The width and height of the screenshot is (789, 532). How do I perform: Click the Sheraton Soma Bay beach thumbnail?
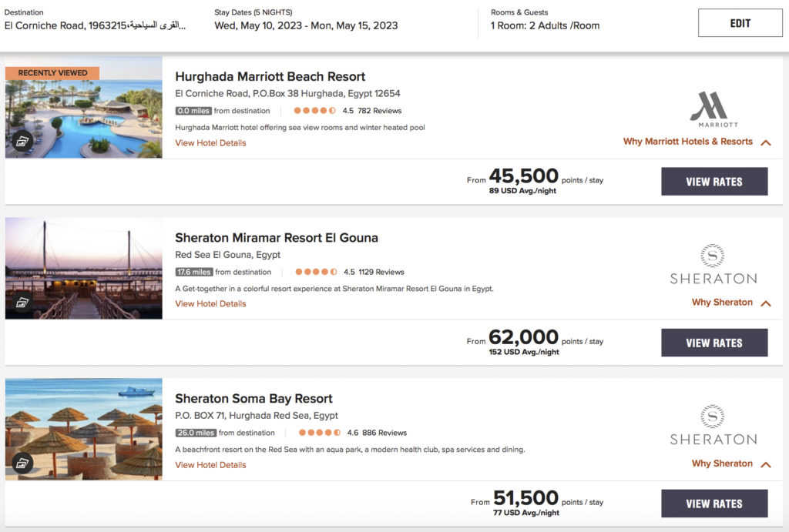click(84, 429)
